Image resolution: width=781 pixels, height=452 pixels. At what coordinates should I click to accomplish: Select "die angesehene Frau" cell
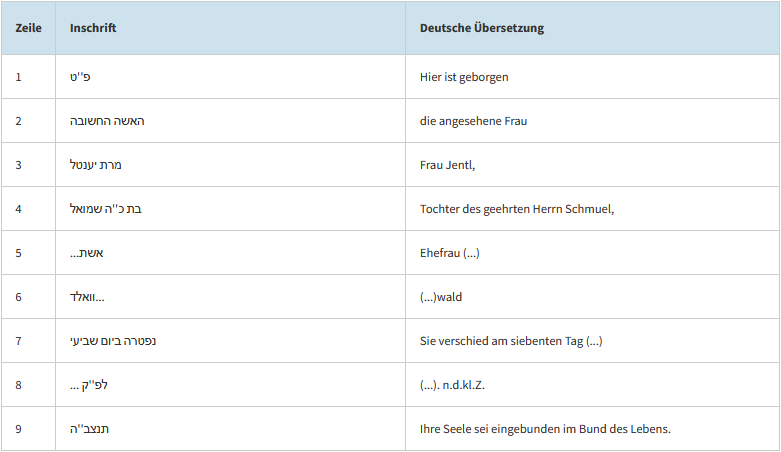[x=473, y=121]
